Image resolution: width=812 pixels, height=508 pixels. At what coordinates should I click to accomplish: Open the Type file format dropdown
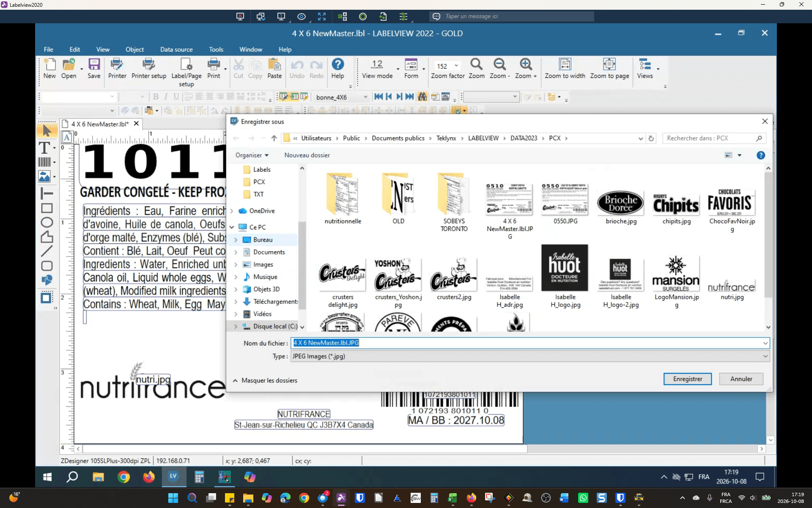pyautogui.click(x=530, y=356)
